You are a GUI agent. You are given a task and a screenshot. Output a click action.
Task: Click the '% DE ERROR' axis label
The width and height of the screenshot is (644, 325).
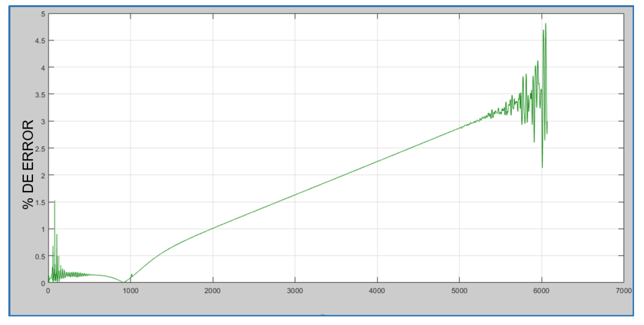tap(28, 164)
